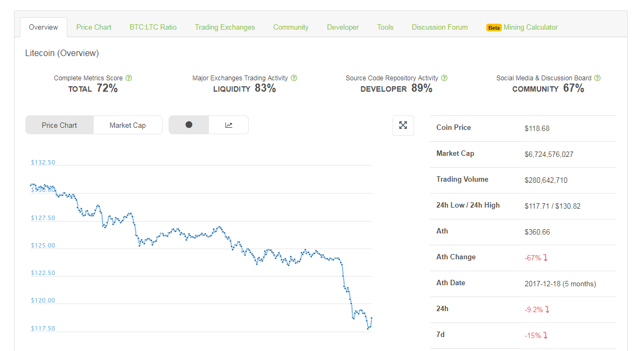This screenshot has width=644, height=351.
Task: Click the TOTAL 72% score
Action: click(93, 88)
